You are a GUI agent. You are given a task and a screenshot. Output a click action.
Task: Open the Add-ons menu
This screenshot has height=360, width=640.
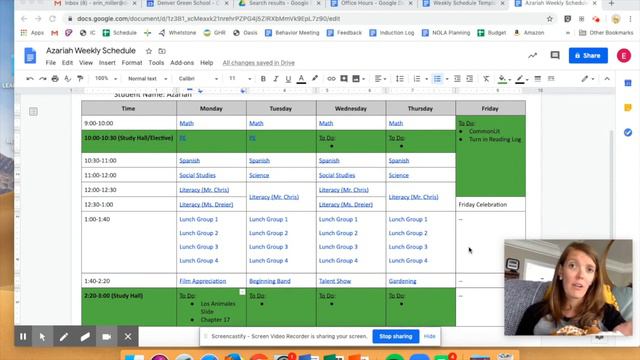(182, 63)
